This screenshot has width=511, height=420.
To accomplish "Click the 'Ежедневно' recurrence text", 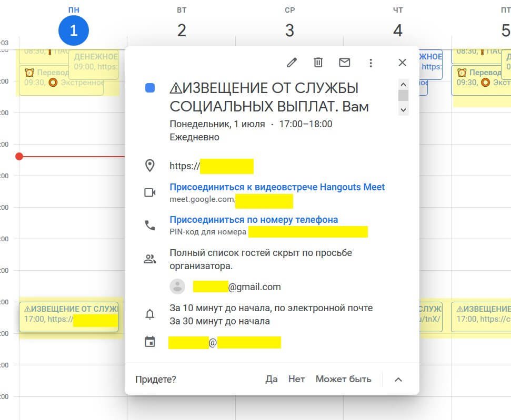I will pyautogui.click(x=194, y=137).
